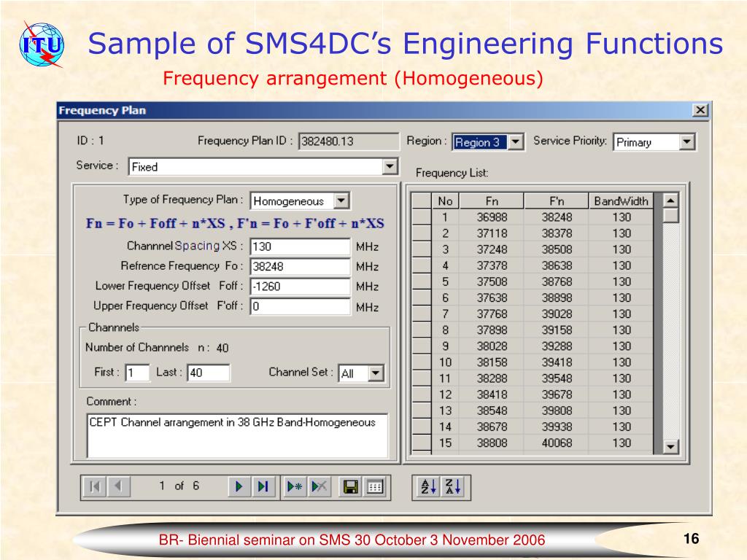Screen dimensions: 747x560
Task: Go to previous record in navigator
Action: [x=118, y=486]
